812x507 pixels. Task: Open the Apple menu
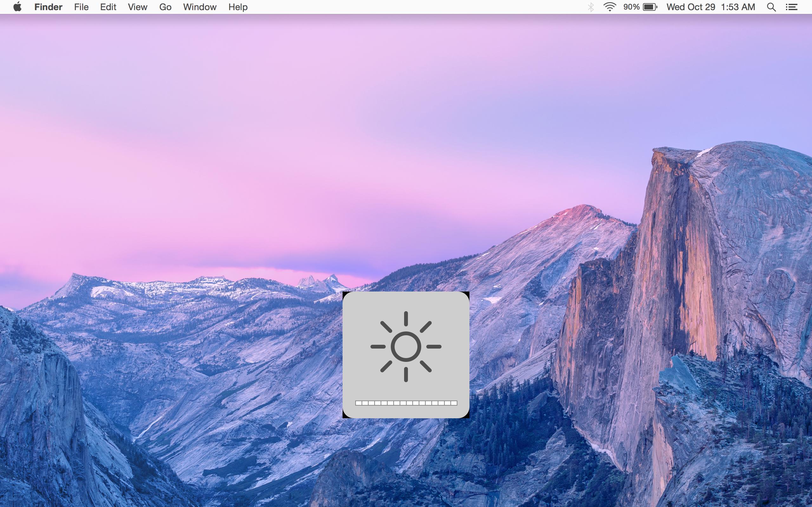click(17, 7)
